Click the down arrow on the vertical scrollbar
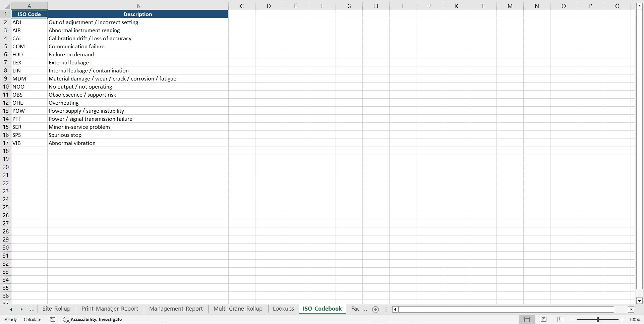This screenshot has height=324, width=644. (x=639, y=301)
